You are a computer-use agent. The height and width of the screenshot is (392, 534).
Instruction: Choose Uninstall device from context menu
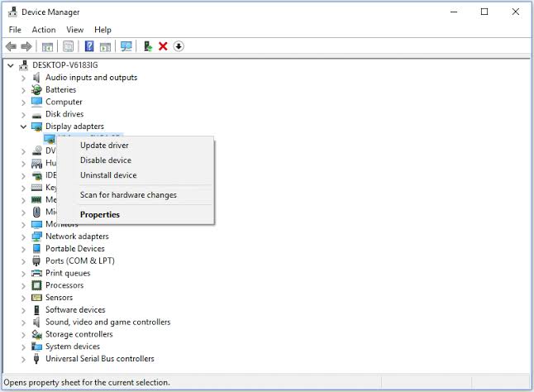pos(108,175)
